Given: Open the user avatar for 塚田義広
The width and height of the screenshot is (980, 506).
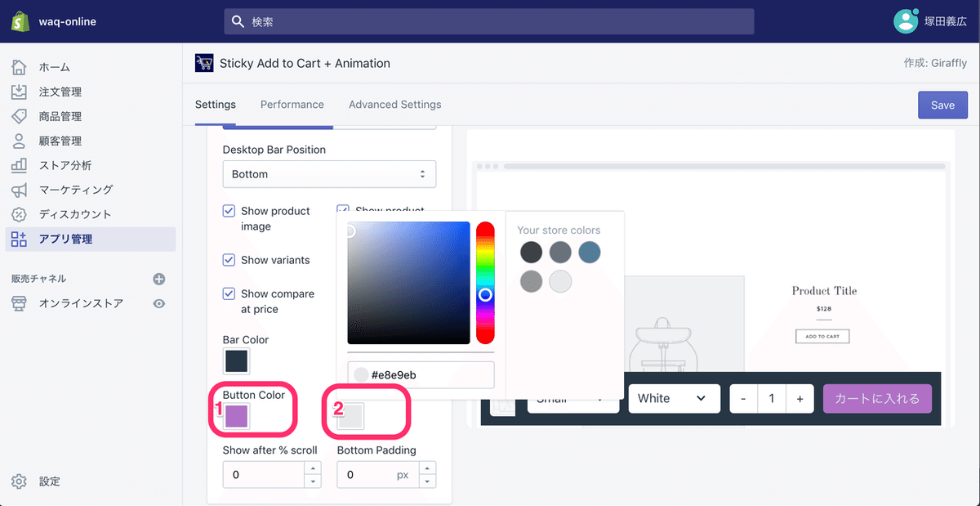Looking at the screenshot, I should tap(906, 21).
